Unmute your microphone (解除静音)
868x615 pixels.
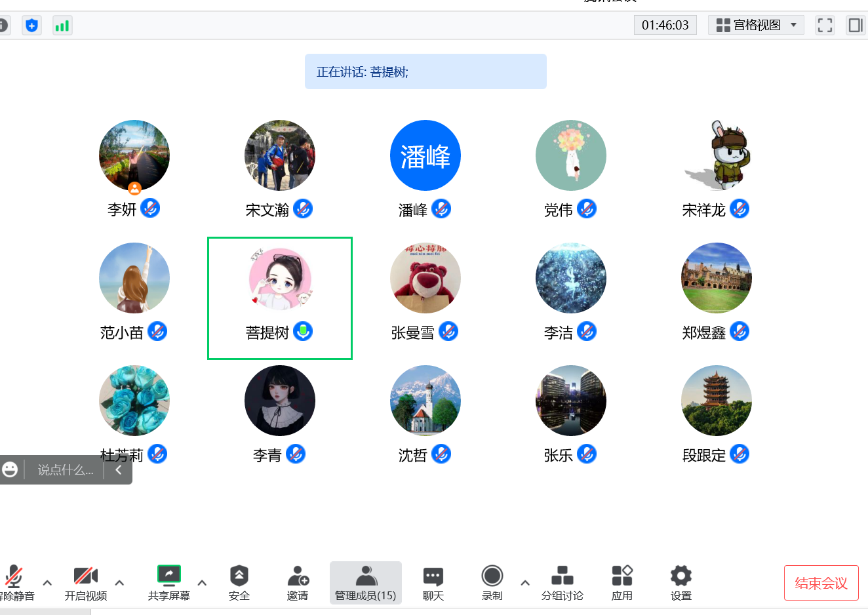click(x=14, y=582)
